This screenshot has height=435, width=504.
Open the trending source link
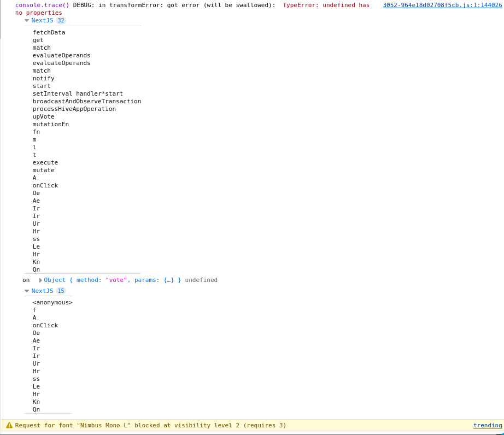(487, 425)
